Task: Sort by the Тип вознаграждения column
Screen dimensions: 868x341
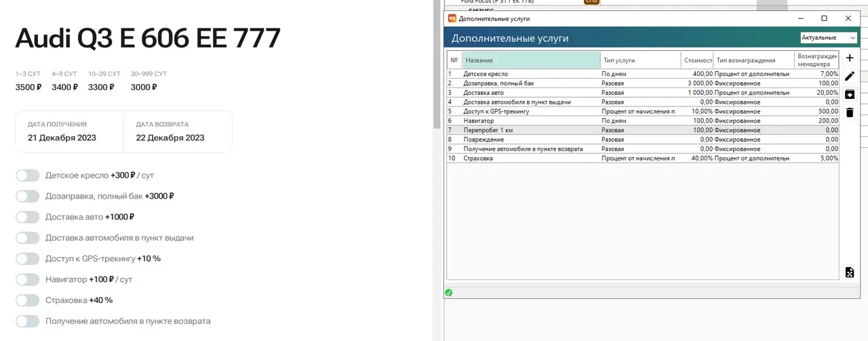Action: (753, 60)
